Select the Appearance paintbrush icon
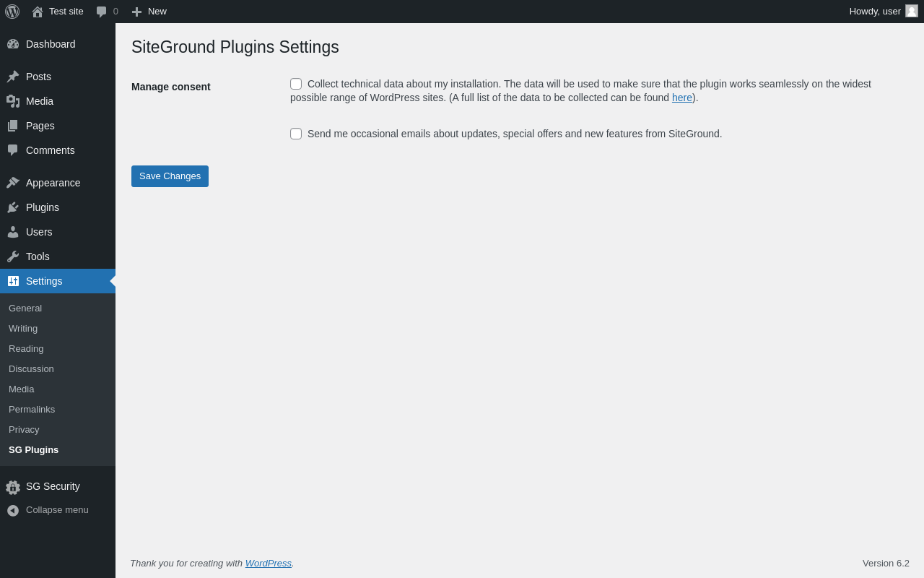This screenshot has height=578, width=924. pyautogui.click(x=13, y=183)
